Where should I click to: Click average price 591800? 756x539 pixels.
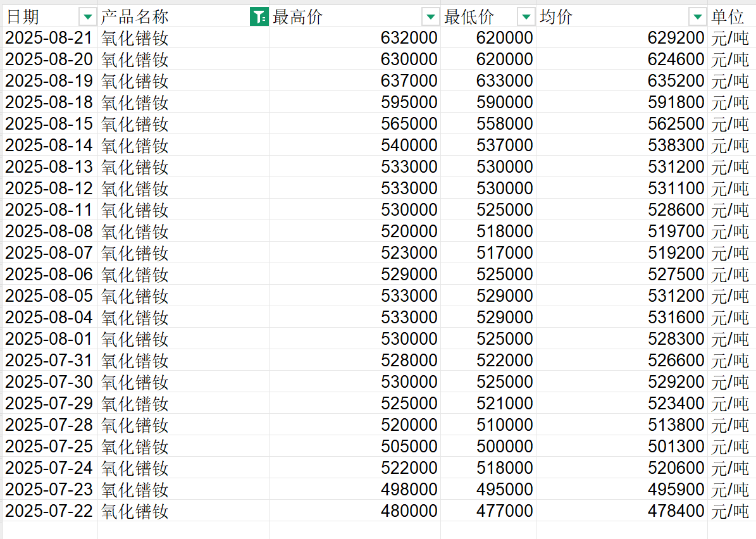tap(621, 102)
